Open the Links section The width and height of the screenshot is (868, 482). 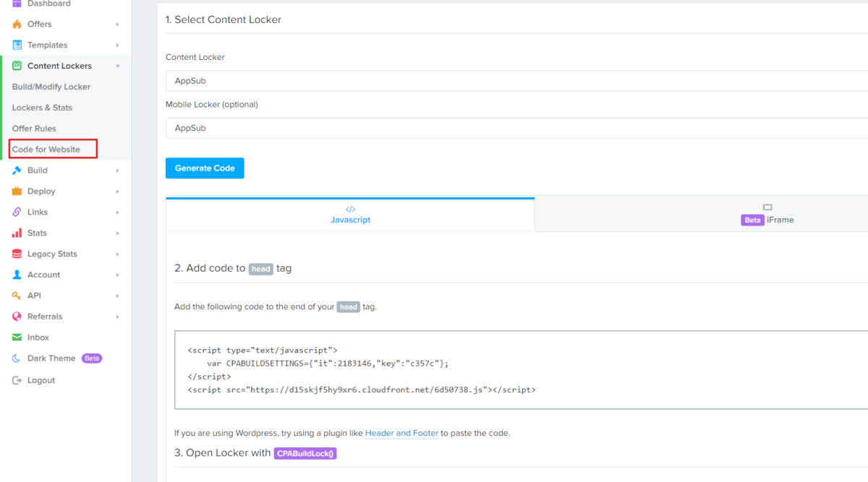tap(17, 212)
